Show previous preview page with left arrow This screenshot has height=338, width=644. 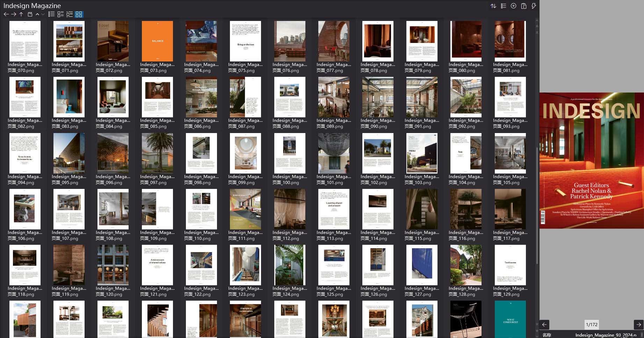coord(544,324)
